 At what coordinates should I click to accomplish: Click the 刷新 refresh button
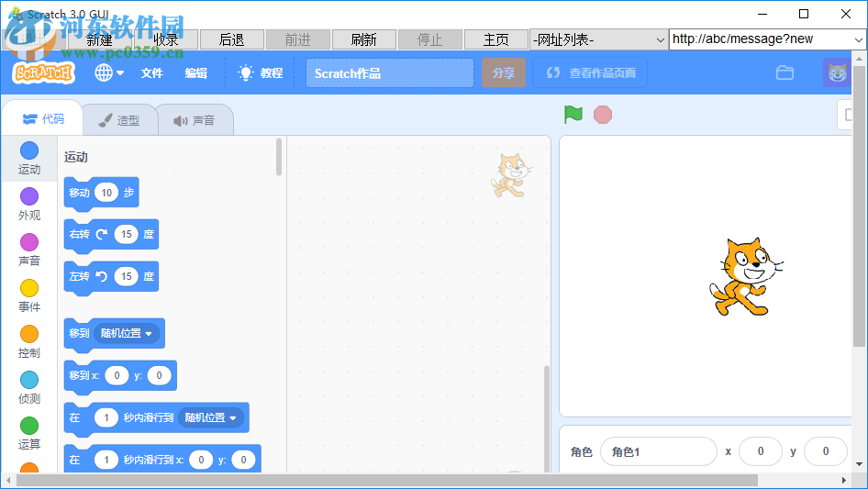pos(363,39)
